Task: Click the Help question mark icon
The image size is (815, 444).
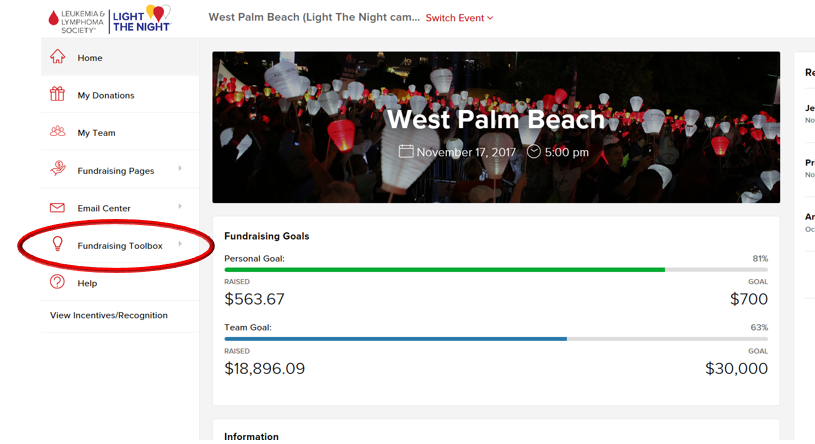Action: pos(57,282)
